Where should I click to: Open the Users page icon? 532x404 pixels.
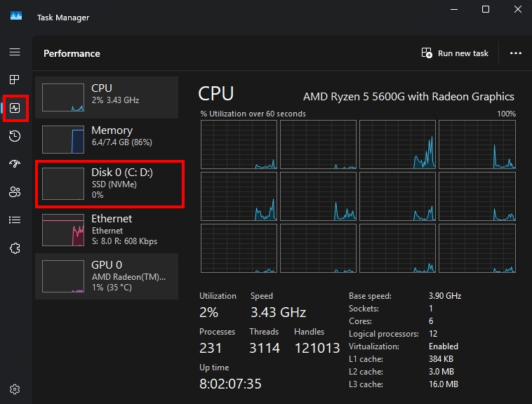click(15, 192)
